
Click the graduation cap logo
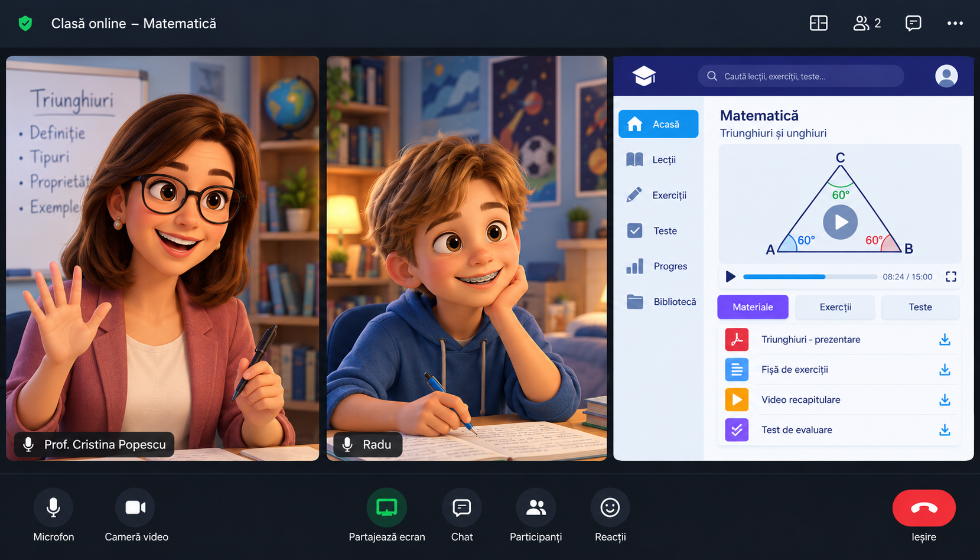[644, 76]
